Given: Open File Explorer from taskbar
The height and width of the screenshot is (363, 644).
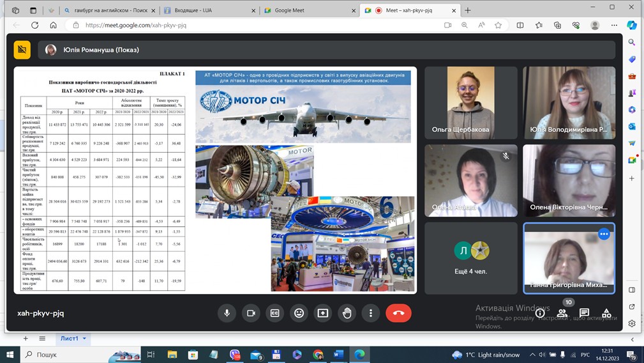Looking at the screenshot, I should pyautogui.click(x=172, y=354).
